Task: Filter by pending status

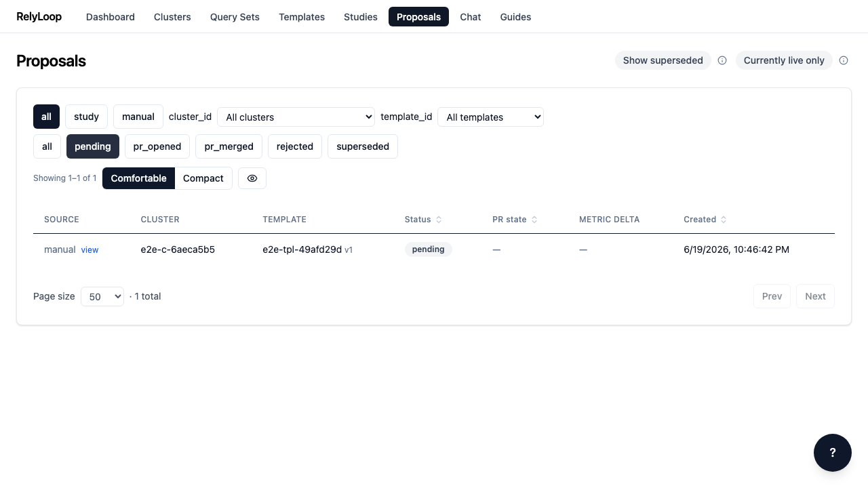Action: point(93,146)
